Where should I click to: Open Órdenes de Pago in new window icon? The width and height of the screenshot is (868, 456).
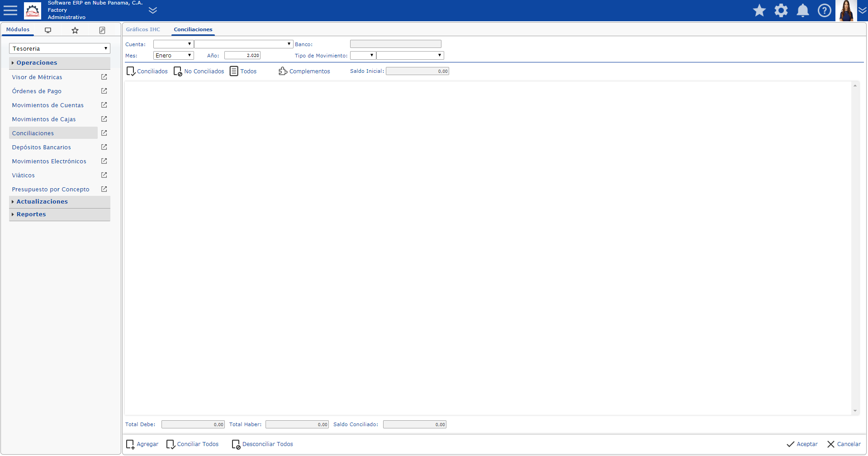104,91
